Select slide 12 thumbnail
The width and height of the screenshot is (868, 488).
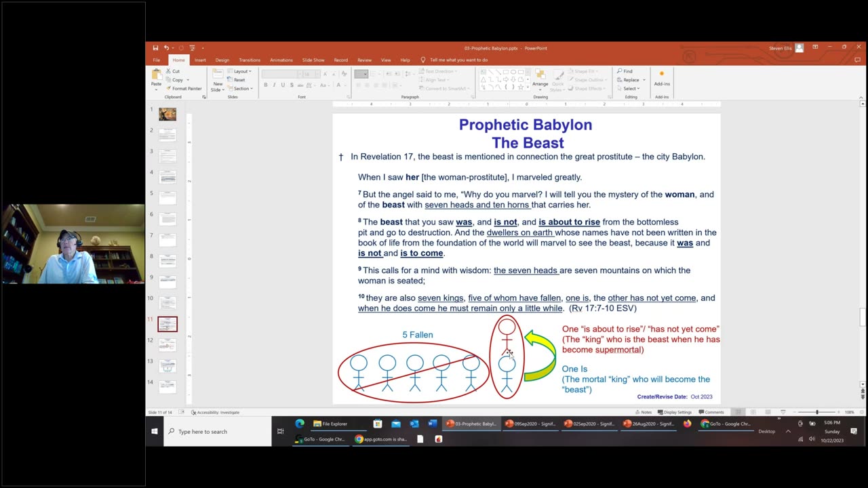point(167,345)
